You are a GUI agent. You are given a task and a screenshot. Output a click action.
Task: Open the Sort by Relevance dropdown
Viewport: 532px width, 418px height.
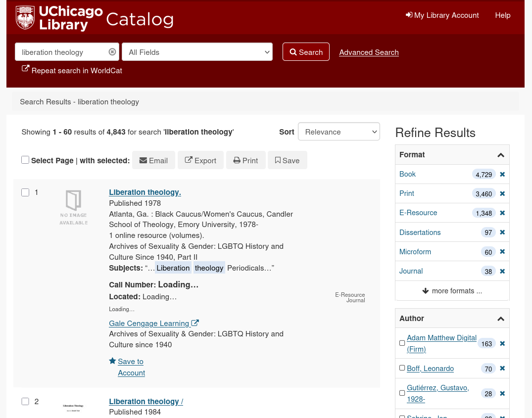click(x=339, y=131)
